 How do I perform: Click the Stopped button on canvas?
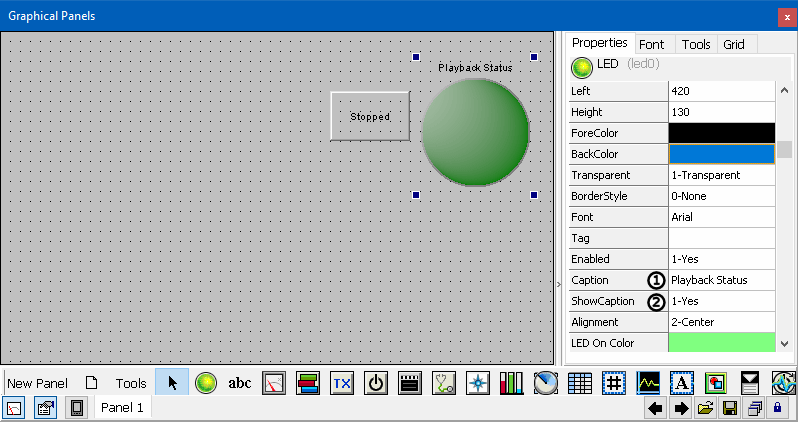(370, 116)
